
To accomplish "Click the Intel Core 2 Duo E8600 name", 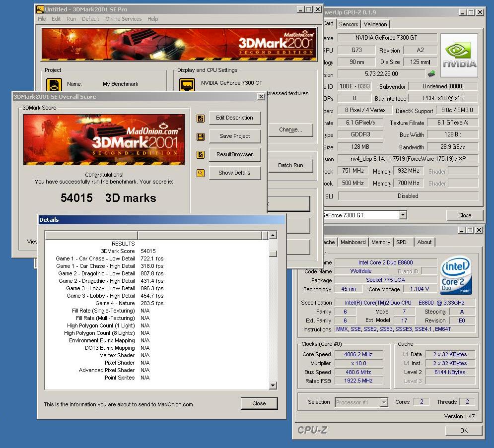I will coord(386,262).
